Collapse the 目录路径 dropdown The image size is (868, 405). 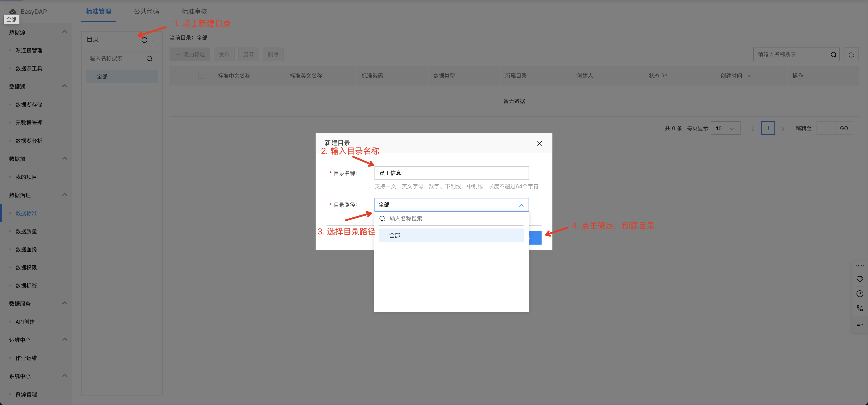pyautogui.click(x=521, y=205)
